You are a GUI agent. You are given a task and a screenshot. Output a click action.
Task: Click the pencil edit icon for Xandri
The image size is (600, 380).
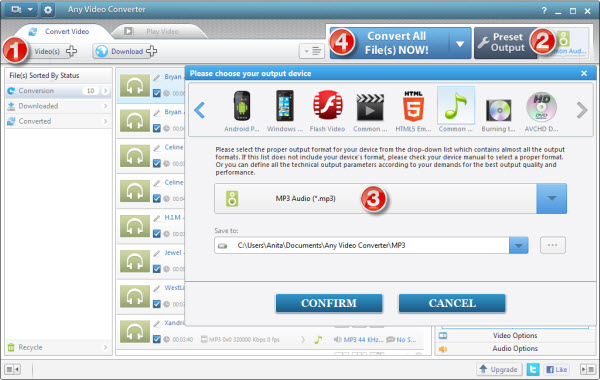pos(157,324)
